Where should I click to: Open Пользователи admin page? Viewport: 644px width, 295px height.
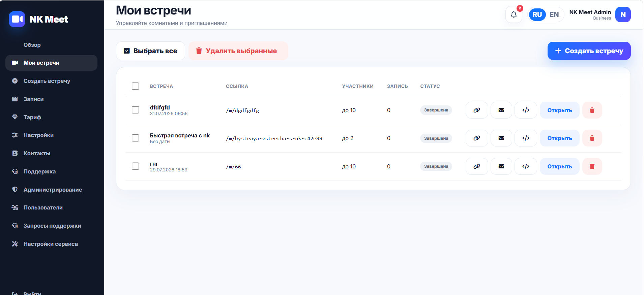click(x=51, y=207)
